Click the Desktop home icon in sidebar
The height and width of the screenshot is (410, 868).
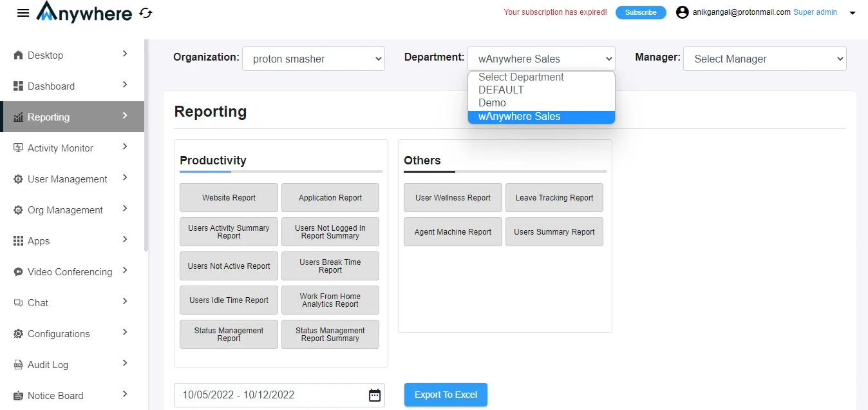[x=18, y=55]
